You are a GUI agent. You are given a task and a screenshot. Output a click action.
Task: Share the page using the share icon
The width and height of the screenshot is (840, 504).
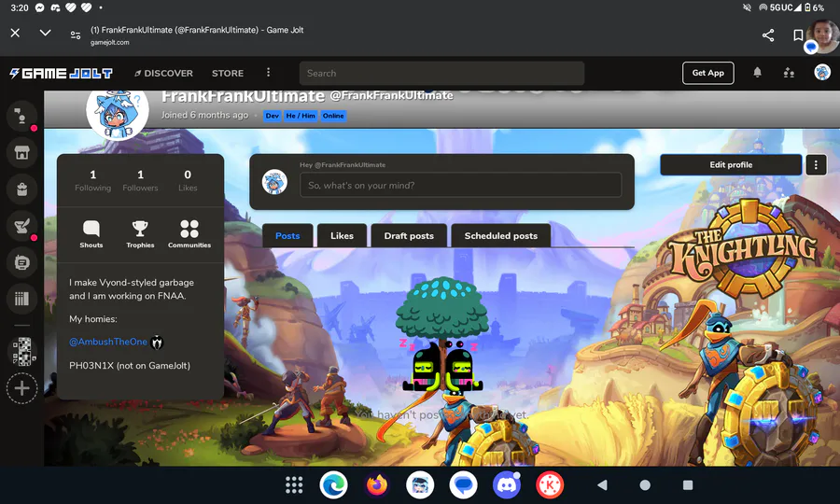point(768,35)
